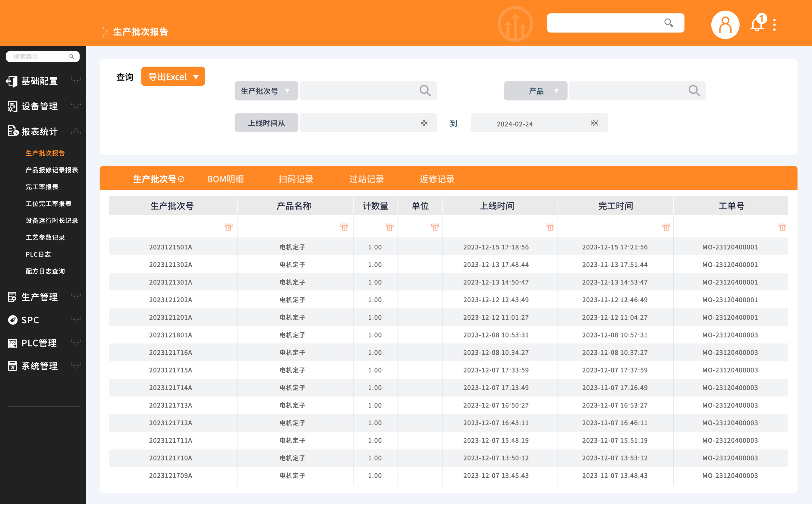Image resolution: width=812 pixels, height=505 pixels.
Task: Switch to the BOM明细 tab
Action: 225,179
